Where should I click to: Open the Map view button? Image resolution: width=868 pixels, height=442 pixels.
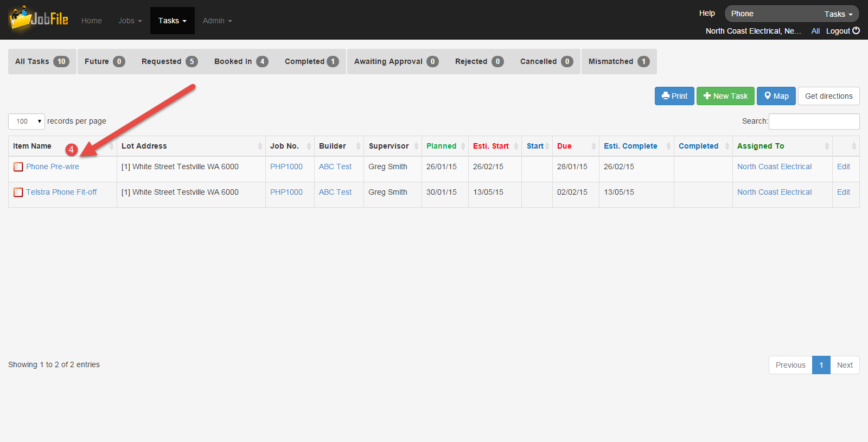(776, 96)
